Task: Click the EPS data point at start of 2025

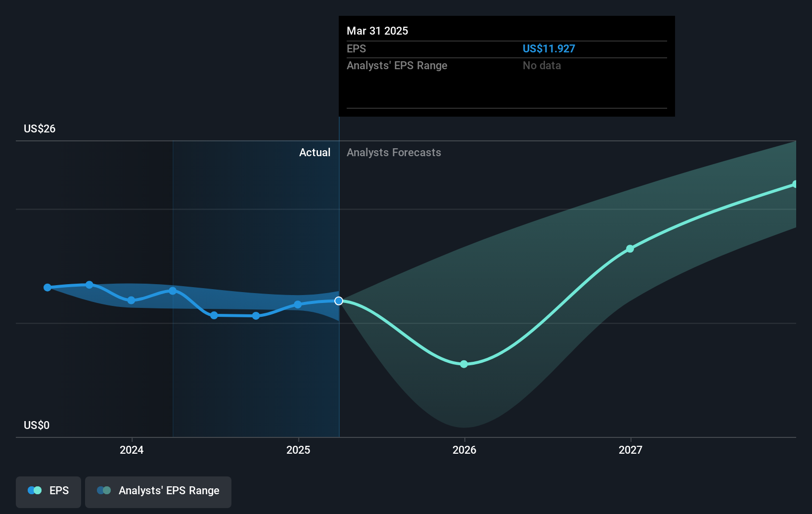Action: click(298, 304)
